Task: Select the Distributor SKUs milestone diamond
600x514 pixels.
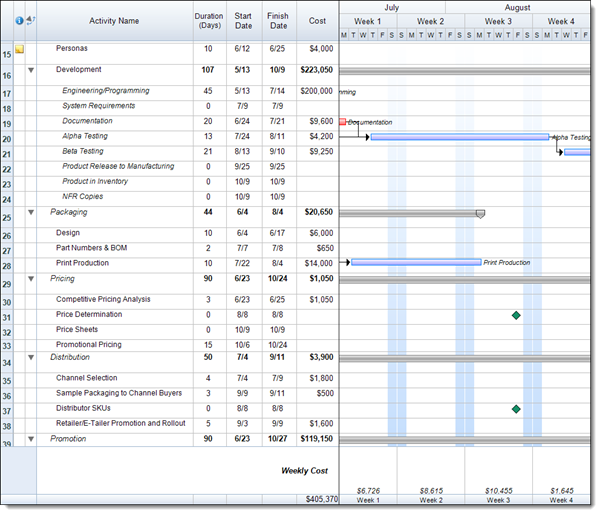Action: click(x=516, y=409)
